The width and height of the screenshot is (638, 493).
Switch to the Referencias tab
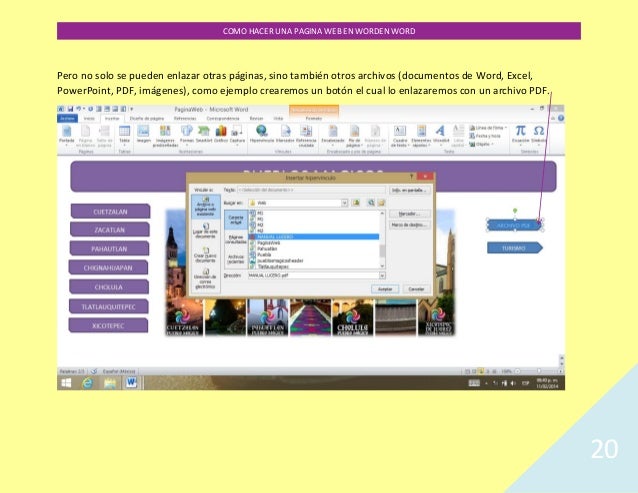click(185, 118)
